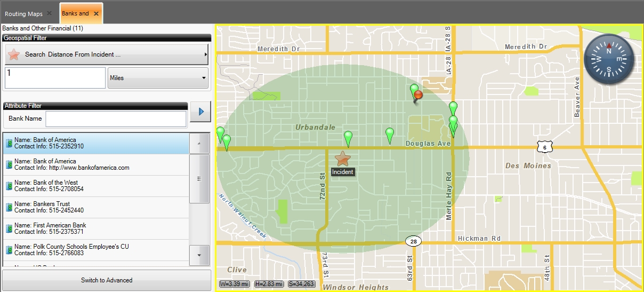Select Bank of America 515-2352910 entry
This screenshot has width=644, height=292.
point(96,143)
